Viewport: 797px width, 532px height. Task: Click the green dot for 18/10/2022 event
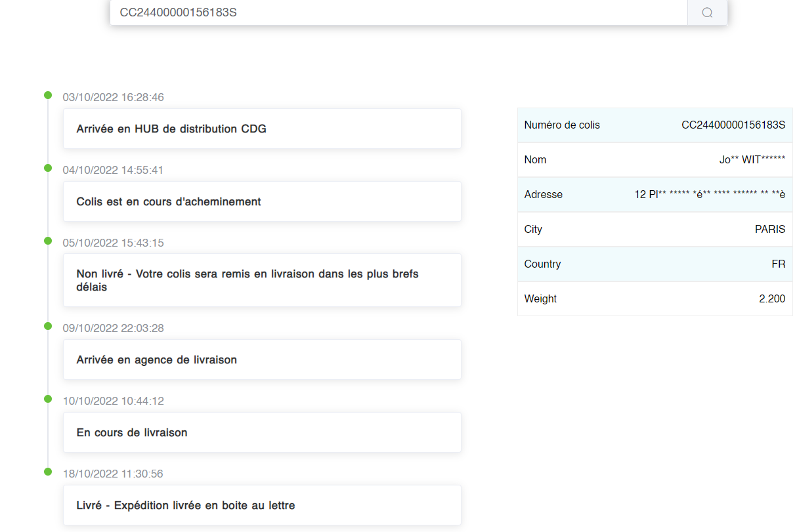[x=48, y=472]
